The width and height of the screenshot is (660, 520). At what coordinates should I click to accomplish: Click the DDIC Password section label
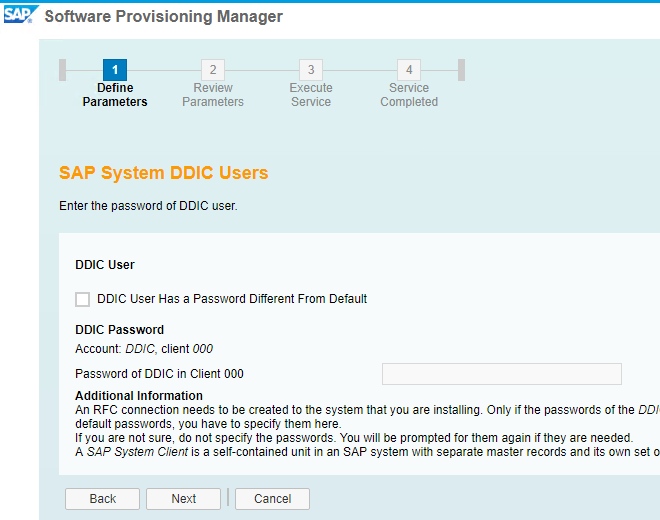click(120, 330)
